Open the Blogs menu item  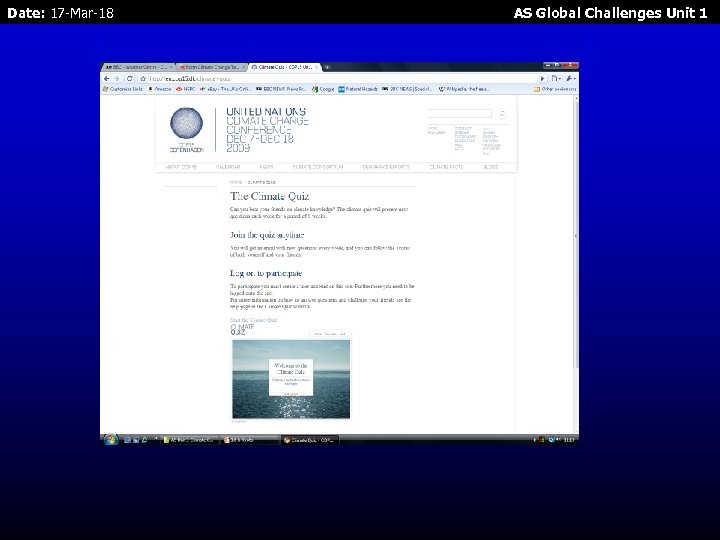[490, 167]
